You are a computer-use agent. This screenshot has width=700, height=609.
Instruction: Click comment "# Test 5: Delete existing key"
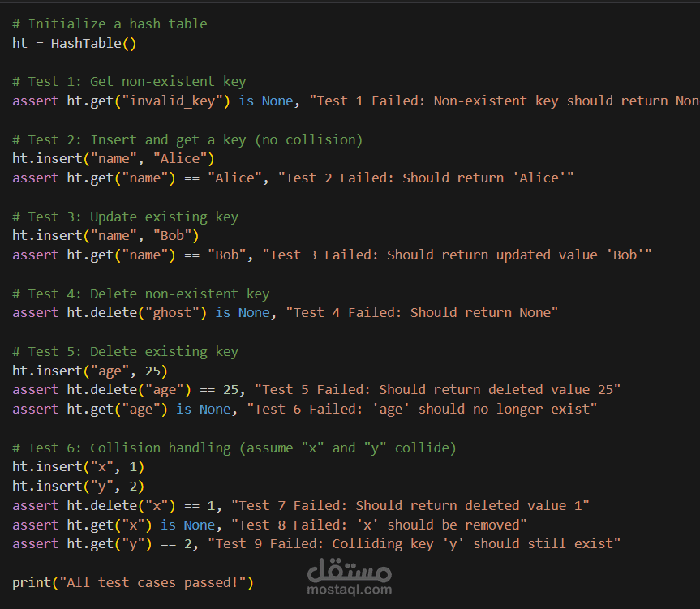coord(126,352)
